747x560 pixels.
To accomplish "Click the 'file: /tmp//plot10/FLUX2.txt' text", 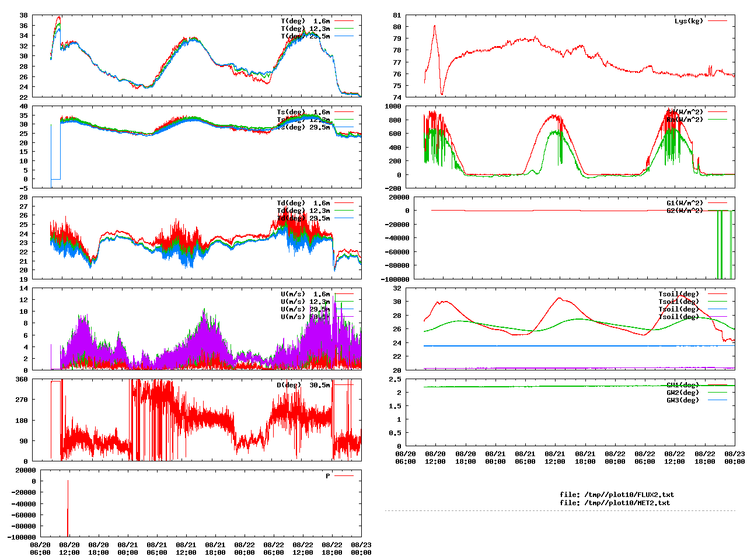I will (617, 495).
